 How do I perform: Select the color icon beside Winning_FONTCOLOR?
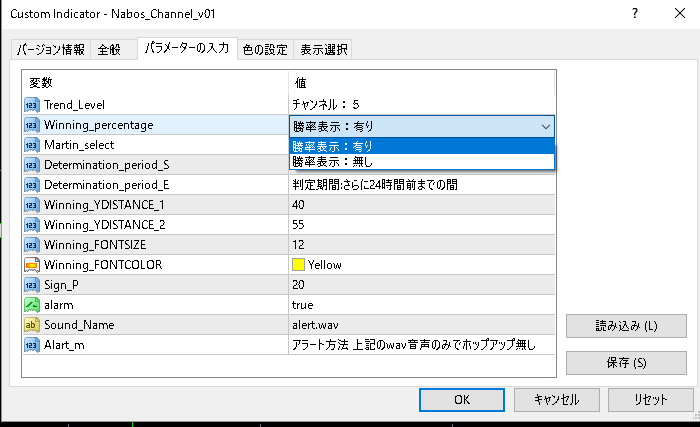[x=32, y=265]
